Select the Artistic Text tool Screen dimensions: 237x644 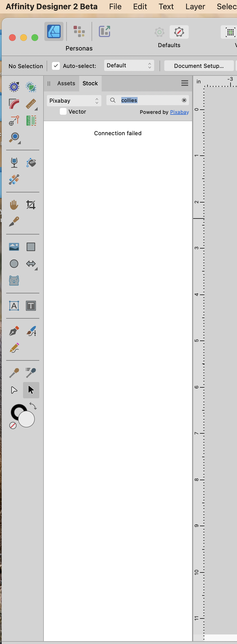point(14,306)
